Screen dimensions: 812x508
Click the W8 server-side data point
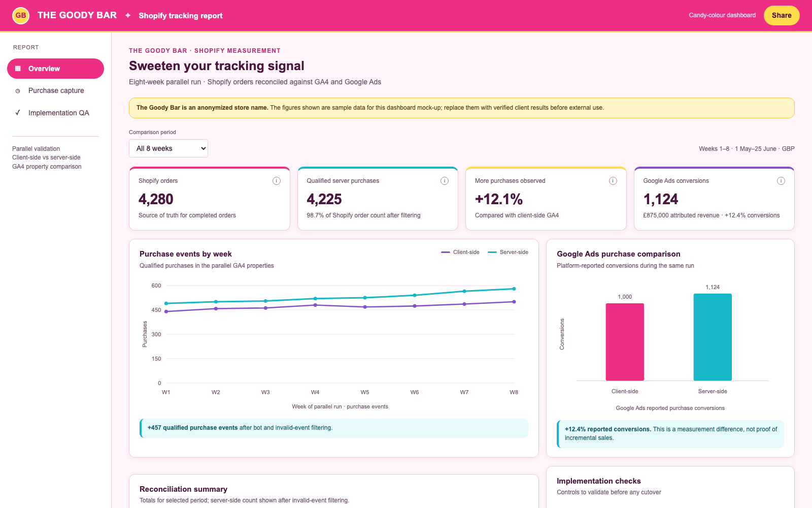point(514,289)
